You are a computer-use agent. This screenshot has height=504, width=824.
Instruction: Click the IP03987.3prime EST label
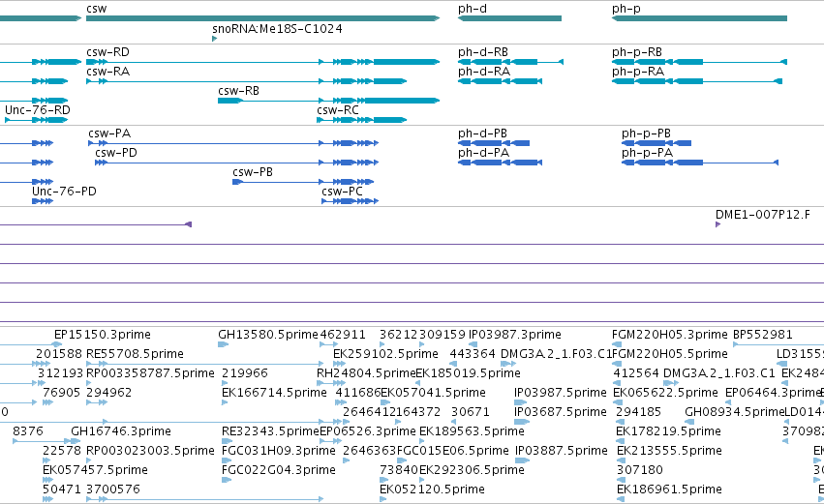515,335
